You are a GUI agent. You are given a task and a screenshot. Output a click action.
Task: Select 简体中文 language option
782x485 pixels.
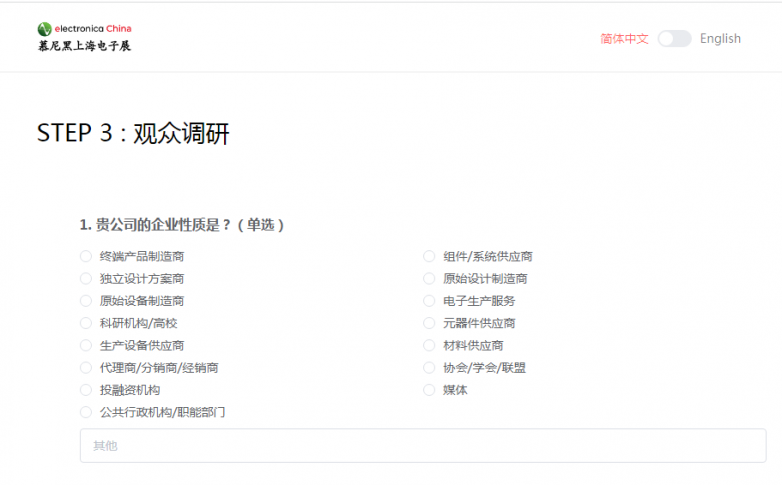(x=624, y=39)
